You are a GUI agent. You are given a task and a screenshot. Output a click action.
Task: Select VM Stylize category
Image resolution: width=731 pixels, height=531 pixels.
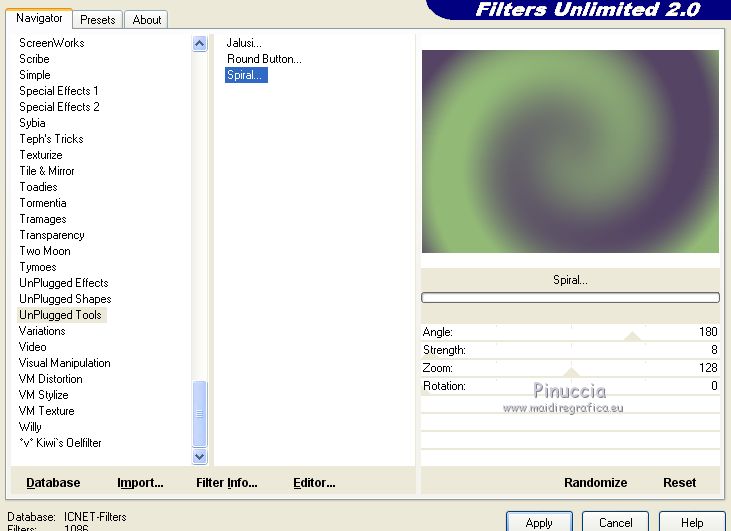coord(43,395)
